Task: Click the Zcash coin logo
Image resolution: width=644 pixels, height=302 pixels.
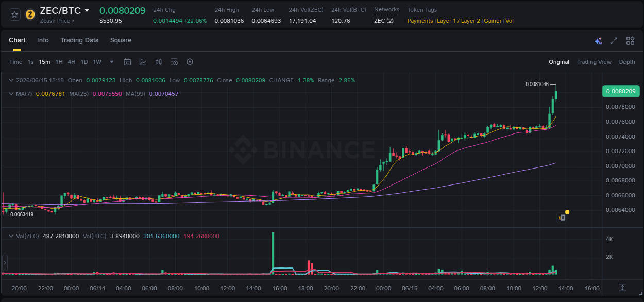Action: click(30, 14)
